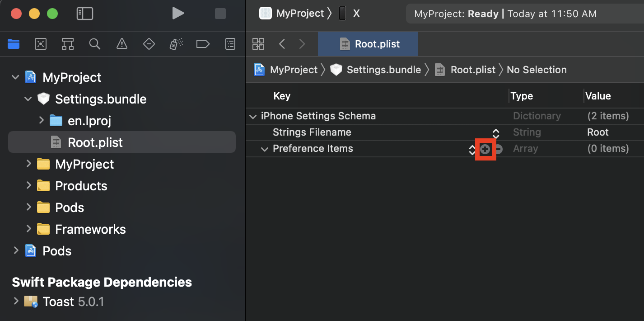Screen dimensions: 644x321
Task: Select the MyProject group folder
Action: (x=84, y=164)
